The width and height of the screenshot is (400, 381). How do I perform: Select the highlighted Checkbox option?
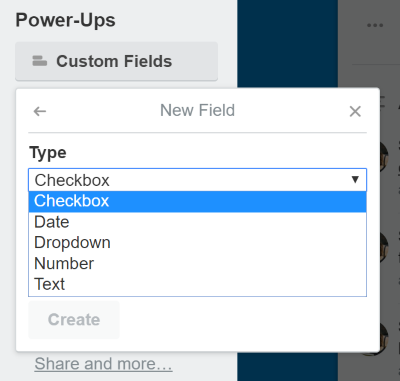[197, 201]
